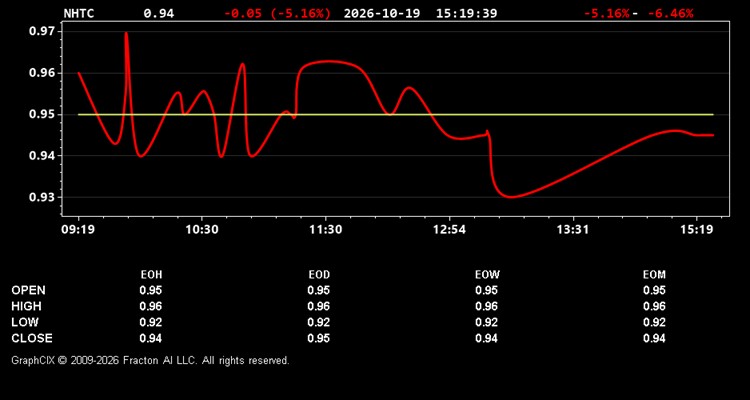Screen dimensions: 750x400
Task: Click the CLOSE row label
Action: coord(32,338)
